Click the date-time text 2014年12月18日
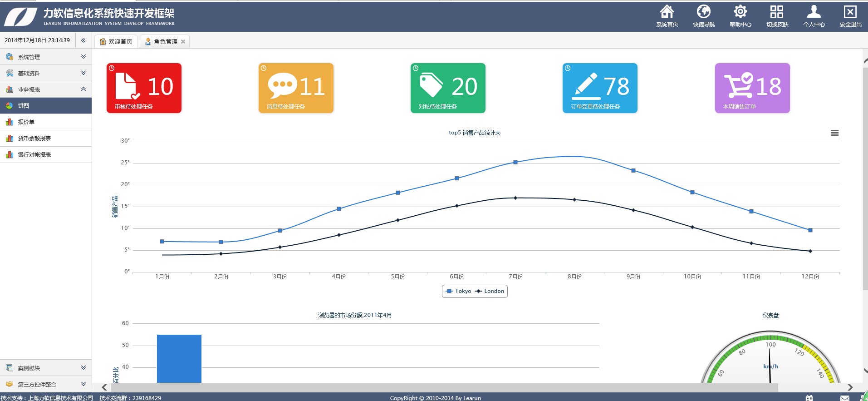This screenshot has width=868, height=401. [37, 40]
